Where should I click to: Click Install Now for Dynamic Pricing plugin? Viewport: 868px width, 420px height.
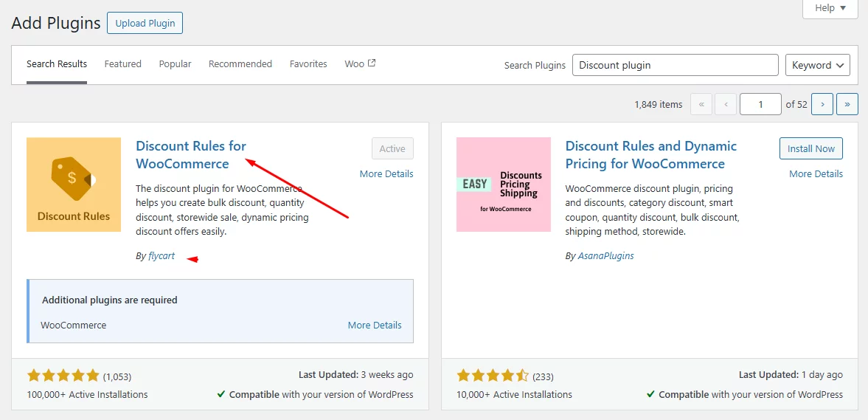click(811, 148)
